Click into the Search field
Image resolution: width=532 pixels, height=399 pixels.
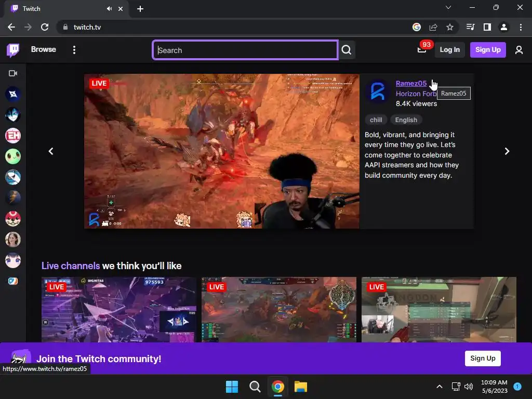pos(245,50)
